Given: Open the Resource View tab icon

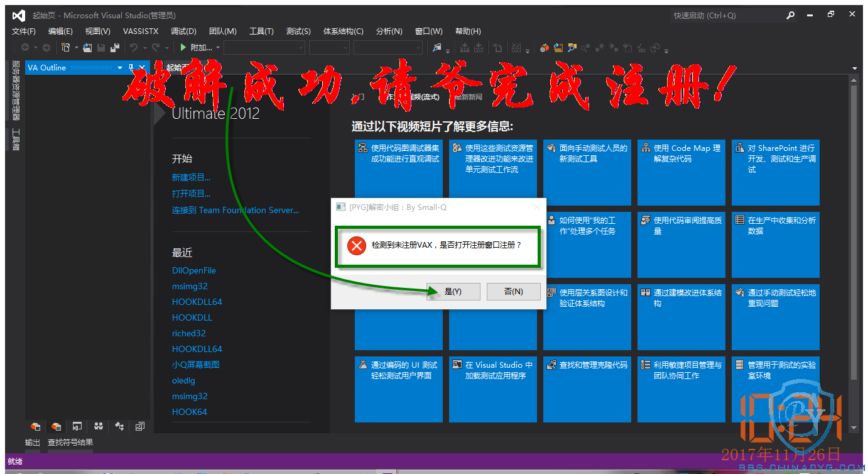Looking at the screenshot, I should pyautogui.click(x=139, y=426).
